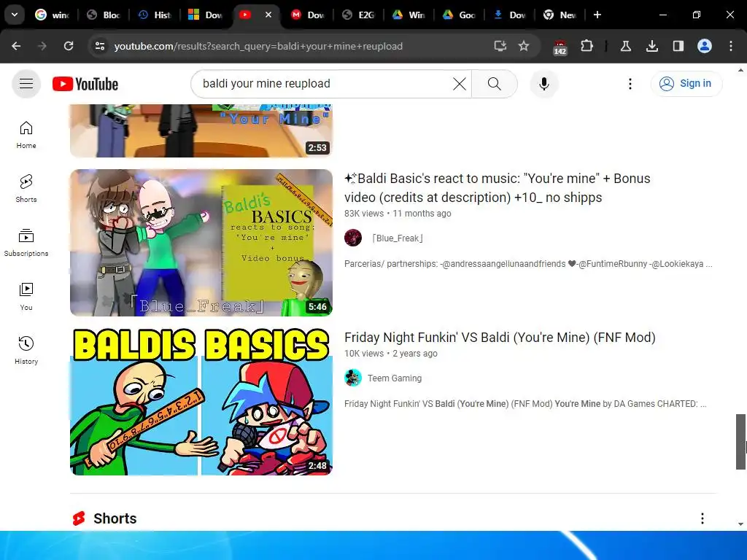Open the YouTube guide hamburger menu
Screen dimensions: 747x560
coord(26,84)
